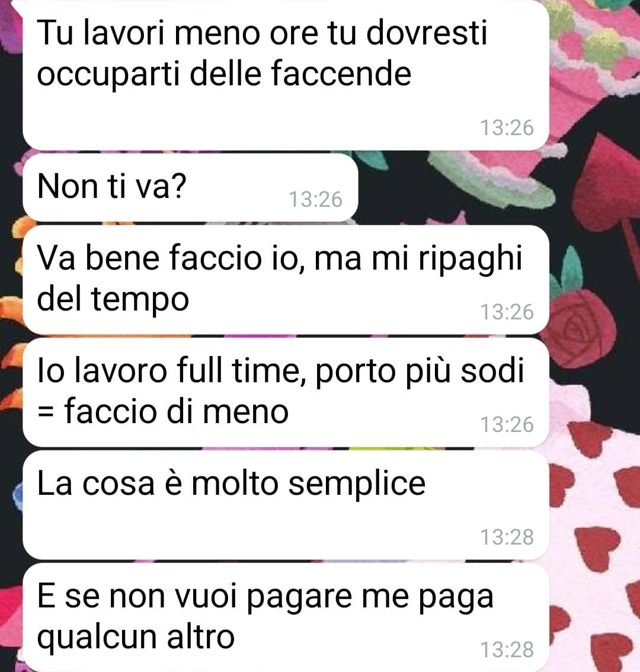Select the message 'Tu lavori meno ore' bubble
640x672 pixels.
286,75
